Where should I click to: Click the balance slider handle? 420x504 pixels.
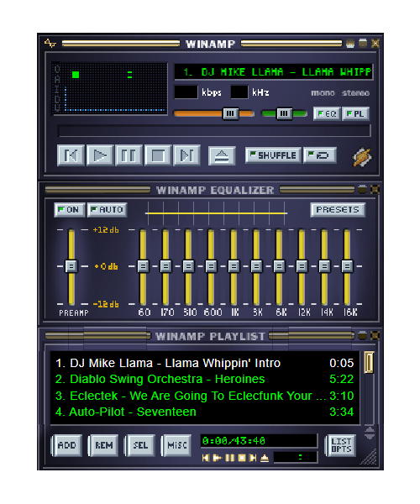tap(284, 113)
